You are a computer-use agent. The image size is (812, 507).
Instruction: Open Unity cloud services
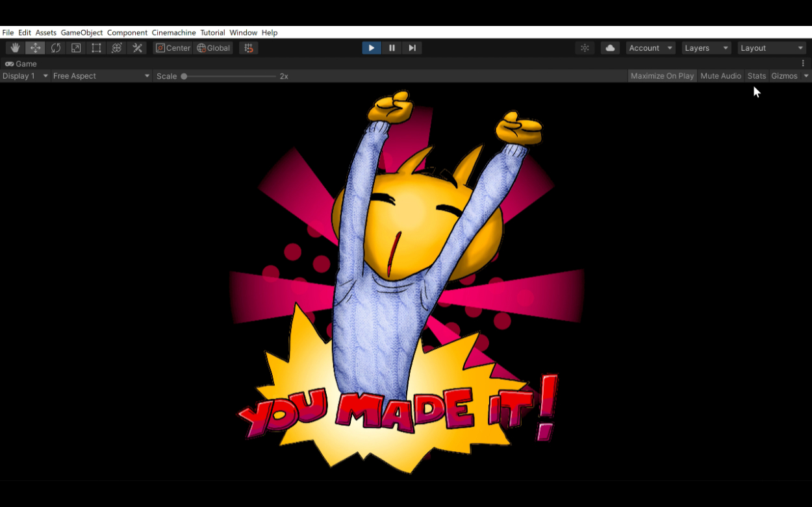pos(610,48)
